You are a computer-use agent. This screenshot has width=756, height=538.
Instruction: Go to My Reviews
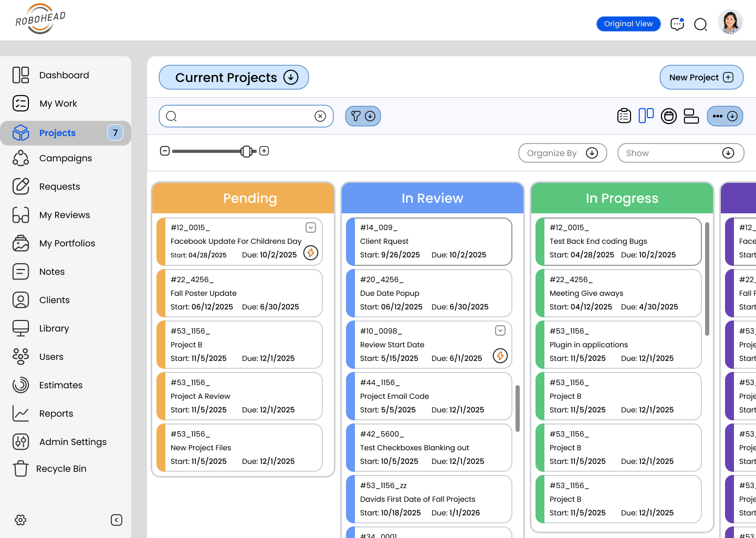[51, 215]
